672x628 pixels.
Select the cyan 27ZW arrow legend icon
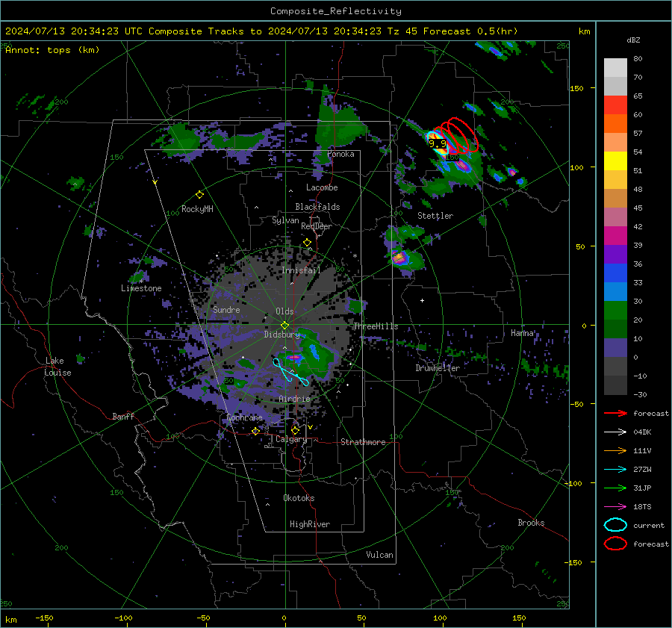(615, 470)
